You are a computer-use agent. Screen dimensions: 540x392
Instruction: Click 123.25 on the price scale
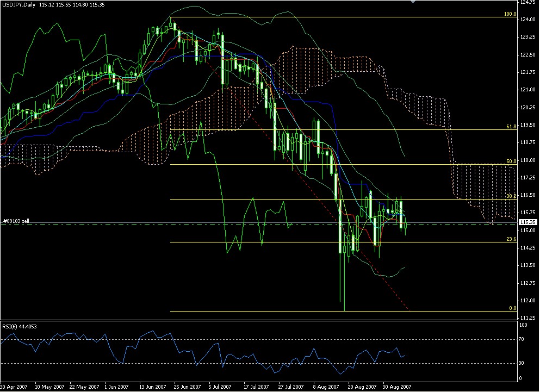coord(527,37)
